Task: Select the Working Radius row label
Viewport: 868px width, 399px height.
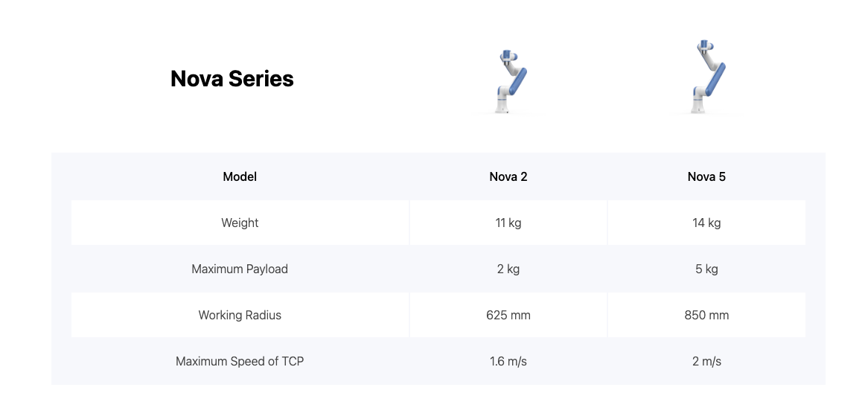Action: pos(240,315)
